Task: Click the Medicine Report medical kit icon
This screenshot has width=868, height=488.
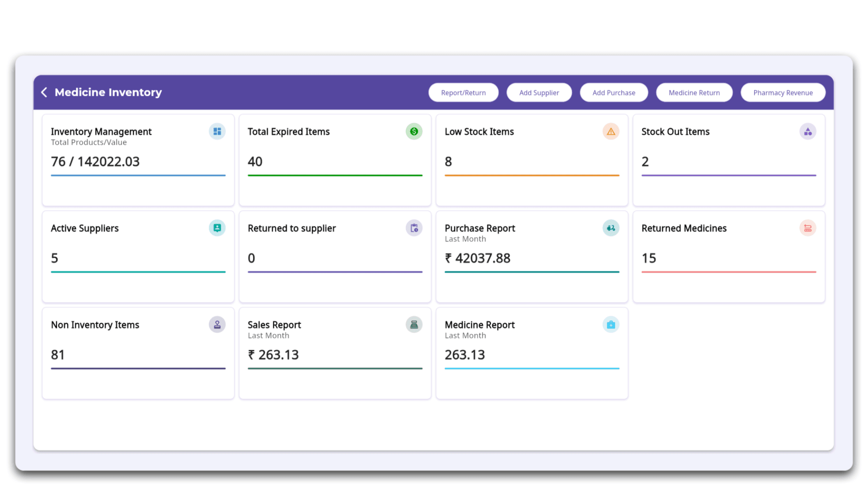Action: (611, 325)
